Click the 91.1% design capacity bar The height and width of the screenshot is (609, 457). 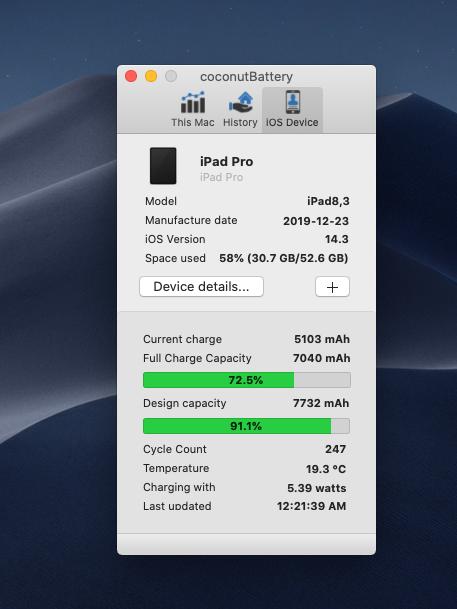[247, 426]
